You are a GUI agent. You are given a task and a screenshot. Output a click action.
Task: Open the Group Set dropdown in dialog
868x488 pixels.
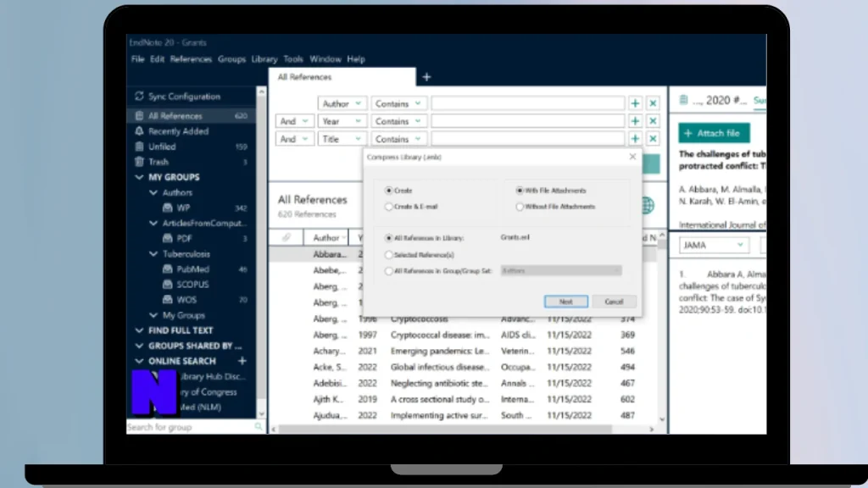tap(561, 270)
